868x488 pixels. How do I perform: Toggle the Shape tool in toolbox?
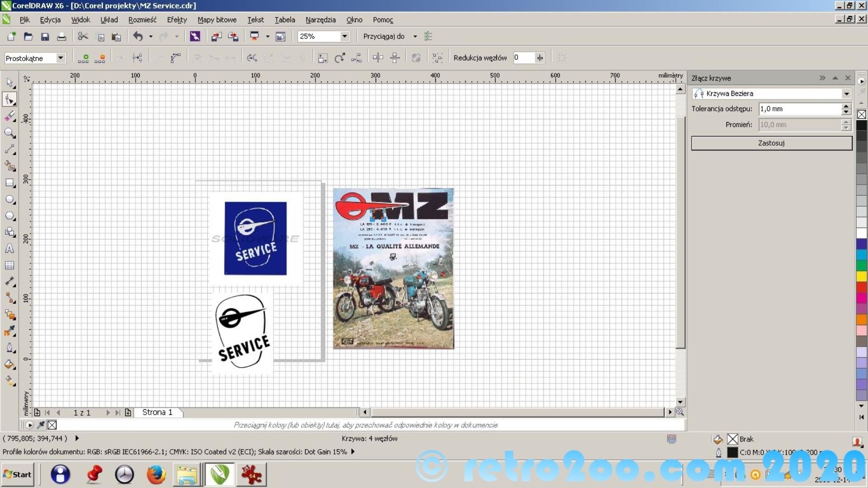point(9,99)
